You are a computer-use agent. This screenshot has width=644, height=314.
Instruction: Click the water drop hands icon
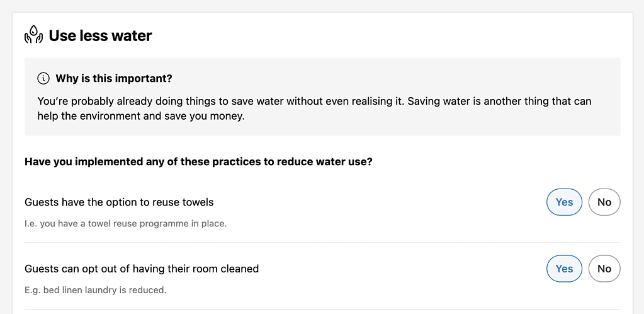point(33,35)
